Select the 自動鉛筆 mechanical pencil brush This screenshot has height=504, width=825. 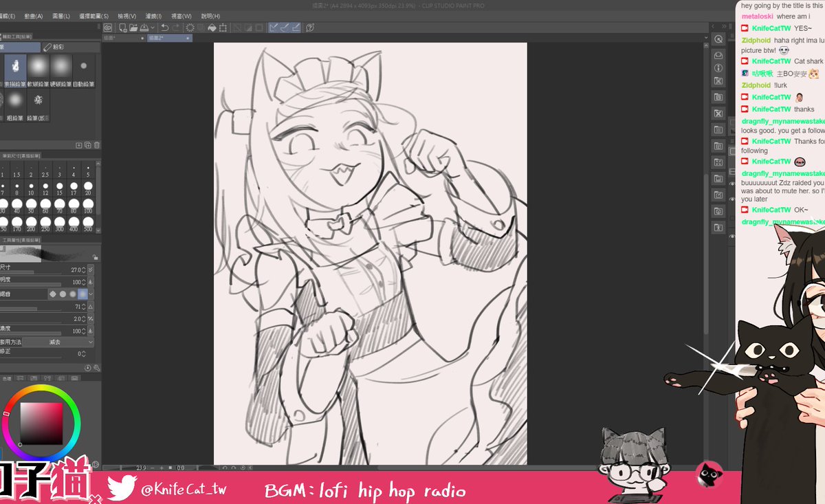[84, 71]
